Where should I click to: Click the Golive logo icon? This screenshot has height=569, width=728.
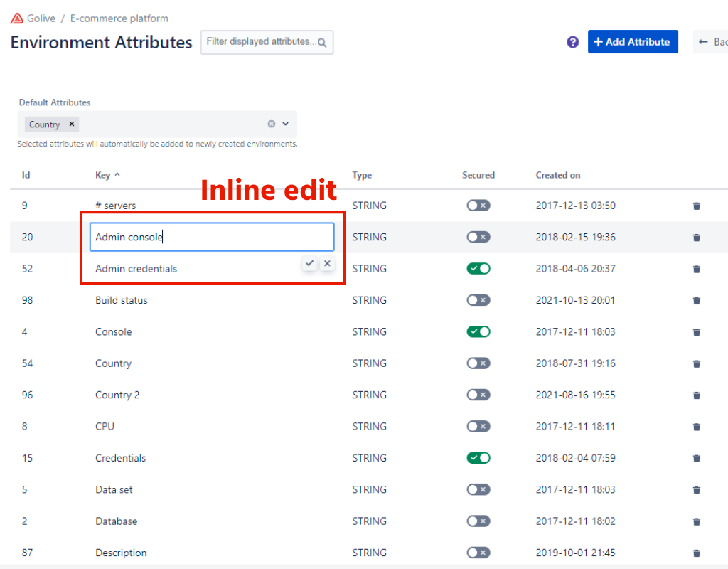click(x=17, y=18)
